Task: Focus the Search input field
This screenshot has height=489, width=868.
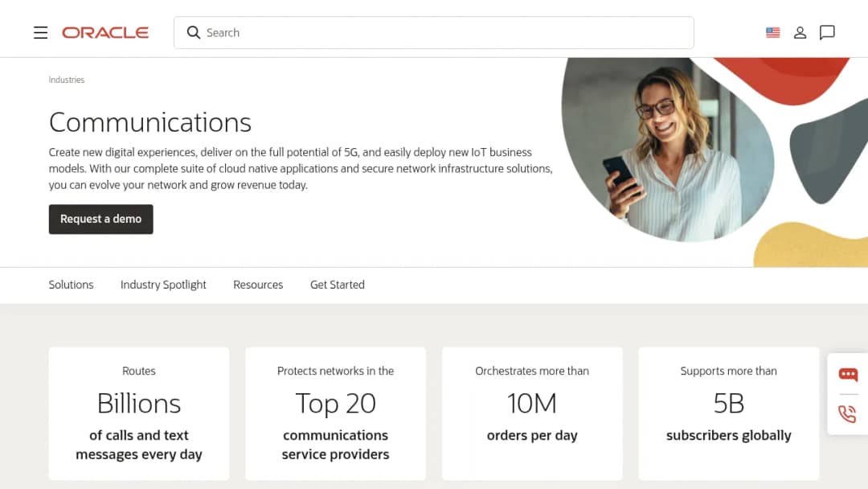Action: (433, 33)
